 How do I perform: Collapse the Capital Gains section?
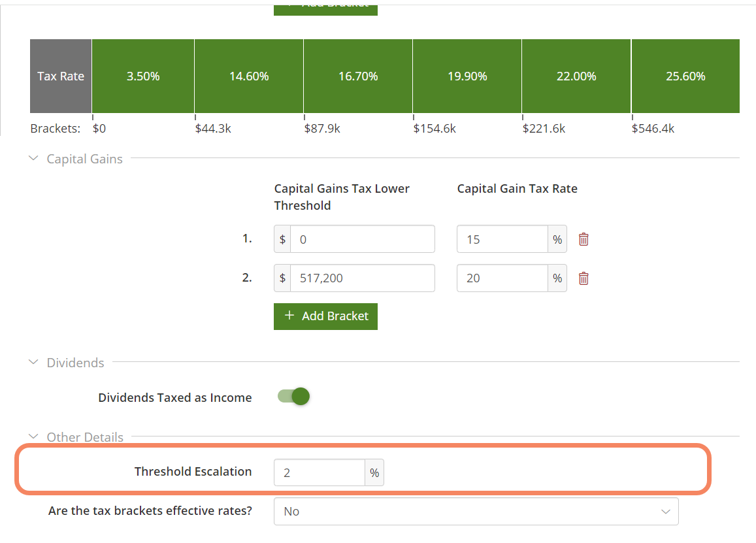(35, 159)
